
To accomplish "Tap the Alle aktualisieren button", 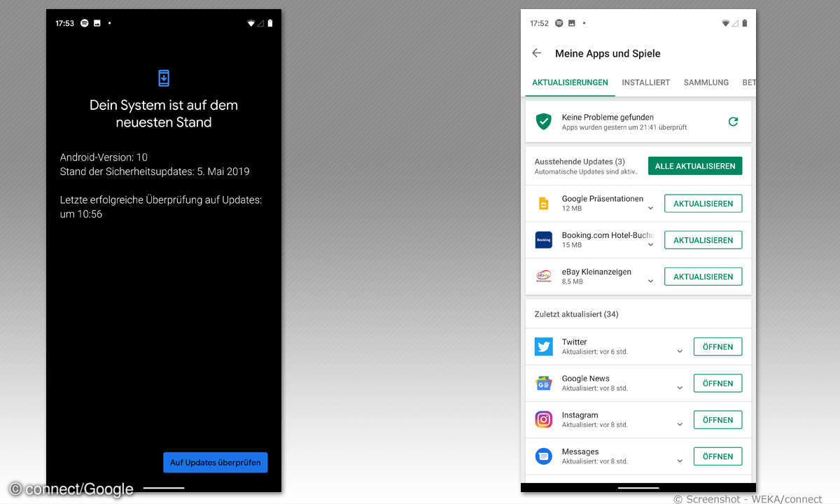I will click(x=695, y=166).
